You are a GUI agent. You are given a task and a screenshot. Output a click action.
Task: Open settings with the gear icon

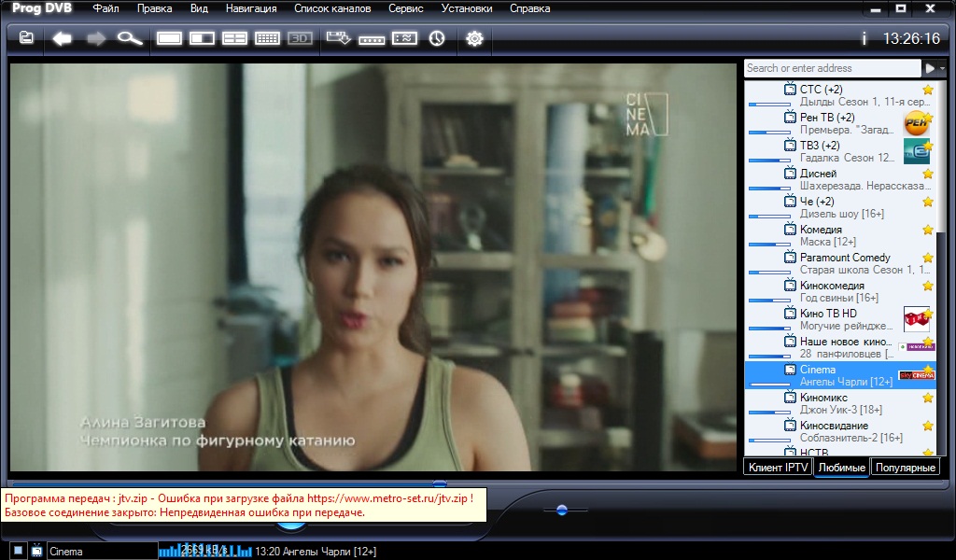[x=474, y=38]
